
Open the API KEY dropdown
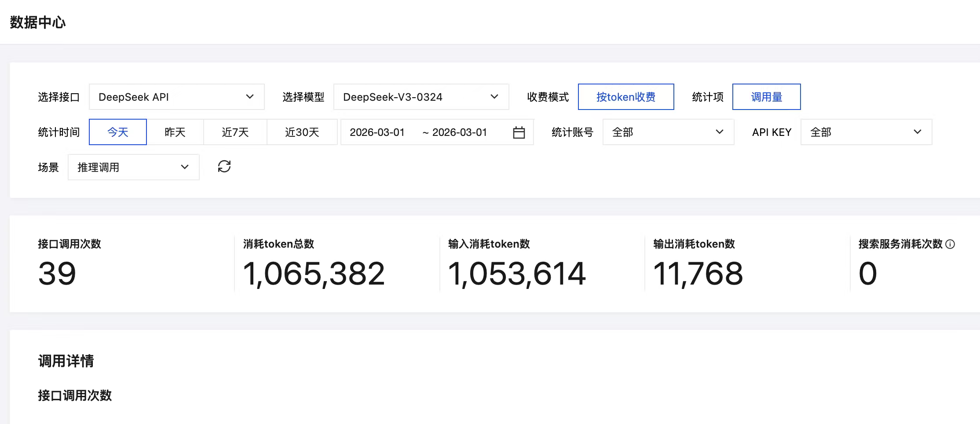pyautogui.click(x=866, y=132)
